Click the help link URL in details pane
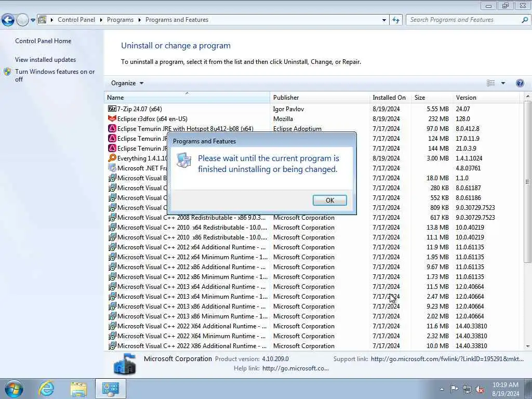Screen dimensions: 532x399 click(295, 368)
